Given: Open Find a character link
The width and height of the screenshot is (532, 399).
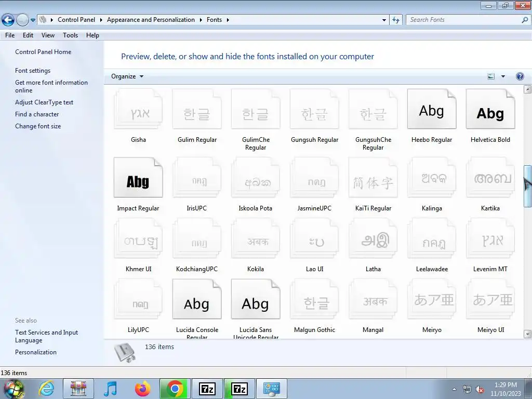Looking at the screenshot, I should tap(37, 114).
